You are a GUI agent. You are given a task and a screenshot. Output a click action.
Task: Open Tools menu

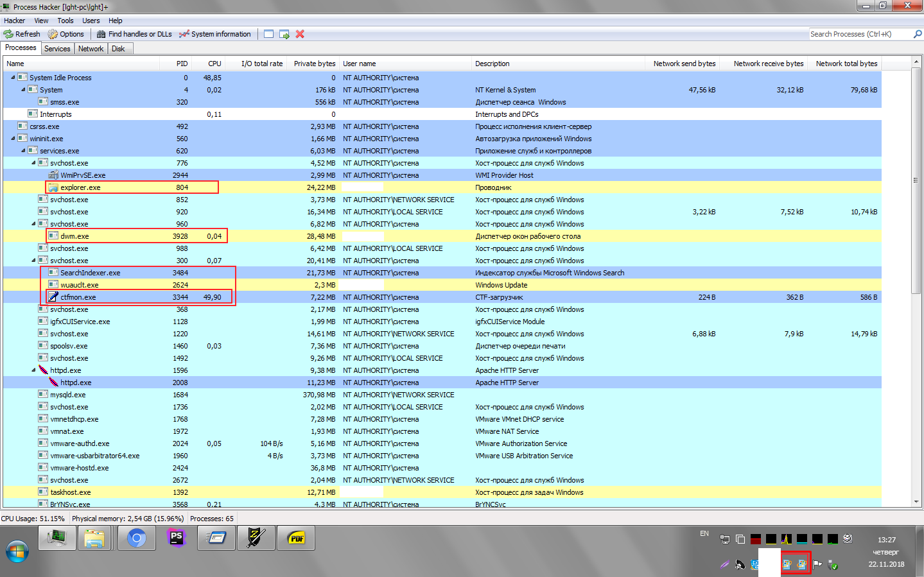(65, 21)
